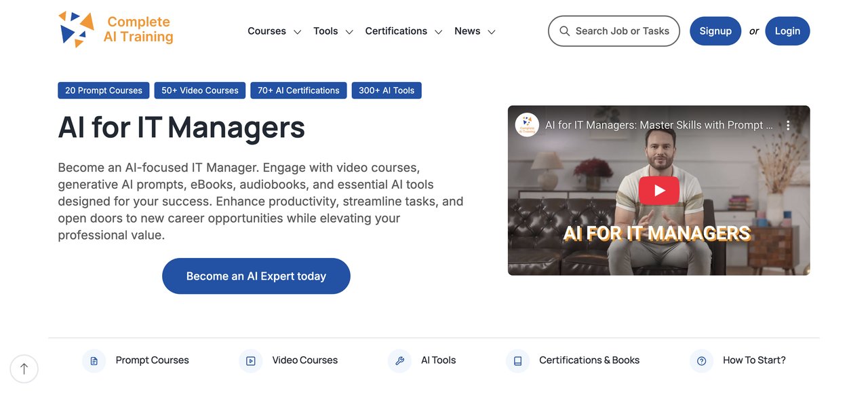This screenshot has height=393, width=868.
Task: Open the Certifications menu
Action: pyautogui.click(x=396, y=31)
